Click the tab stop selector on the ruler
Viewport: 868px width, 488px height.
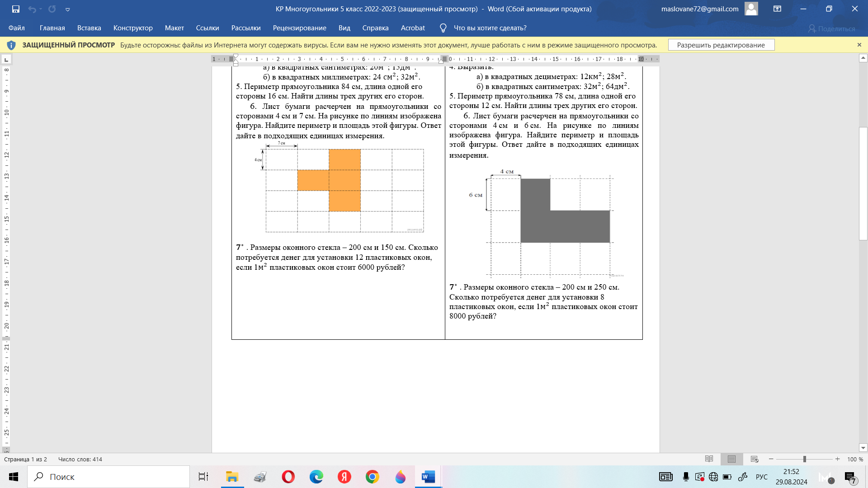click(6, 60)
